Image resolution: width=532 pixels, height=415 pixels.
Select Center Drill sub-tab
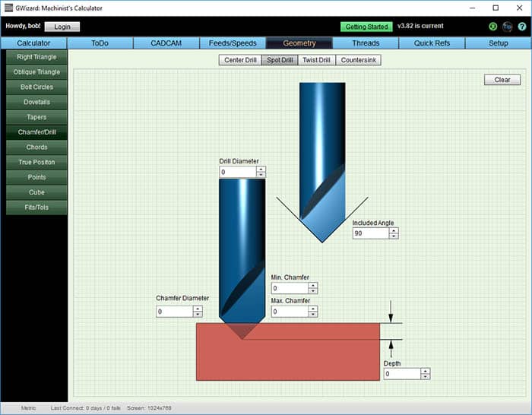click(x=240, y=60)
